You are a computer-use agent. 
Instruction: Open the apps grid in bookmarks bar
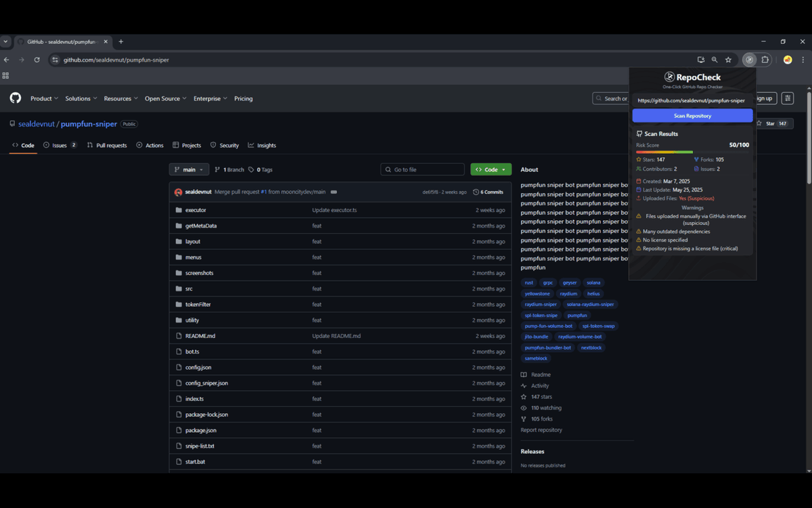(x=5, y=75)
